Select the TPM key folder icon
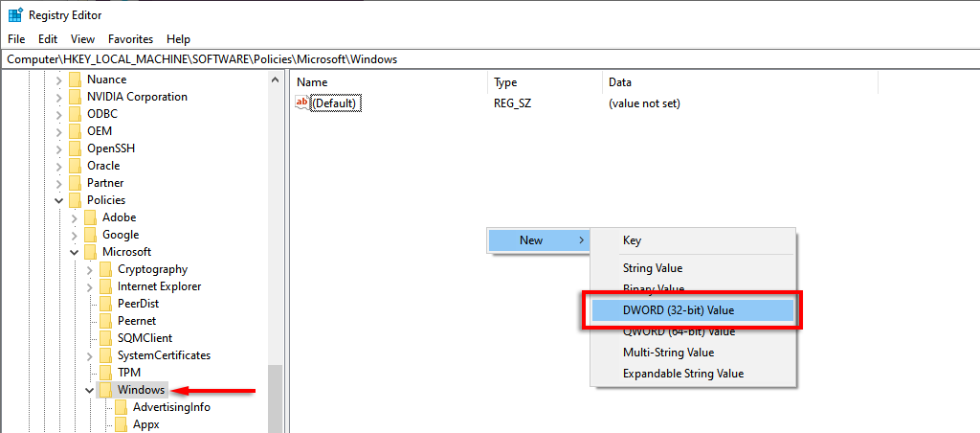 point(105,373)
